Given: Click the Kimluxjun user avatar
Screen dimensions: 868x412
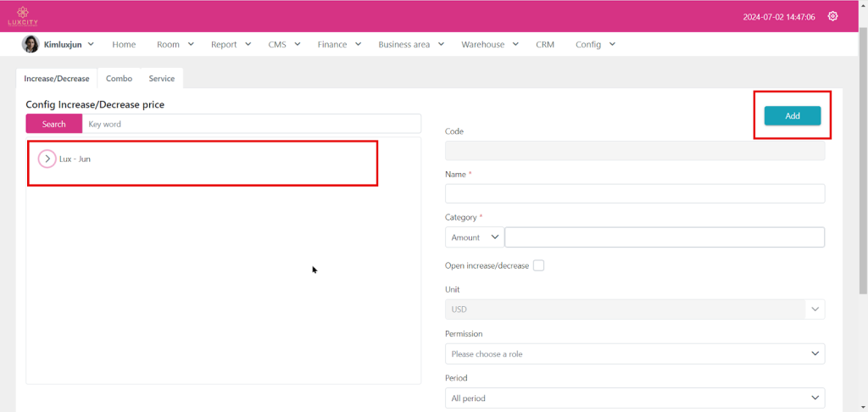Looking at the screenshot, I should 31,44.
